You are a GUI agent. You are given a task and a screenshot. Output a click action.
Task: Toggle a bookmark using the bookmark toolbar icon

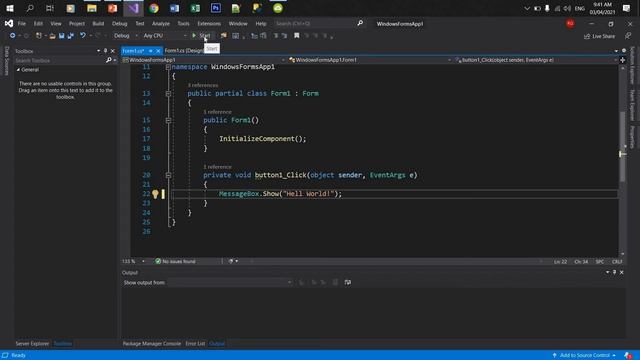click(x=297, y=36)
